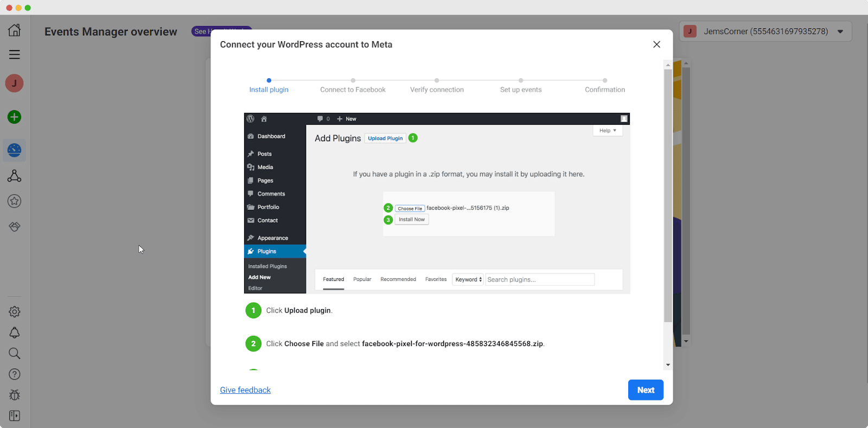Click the plugin zip filename in step 2

[452, 343]
